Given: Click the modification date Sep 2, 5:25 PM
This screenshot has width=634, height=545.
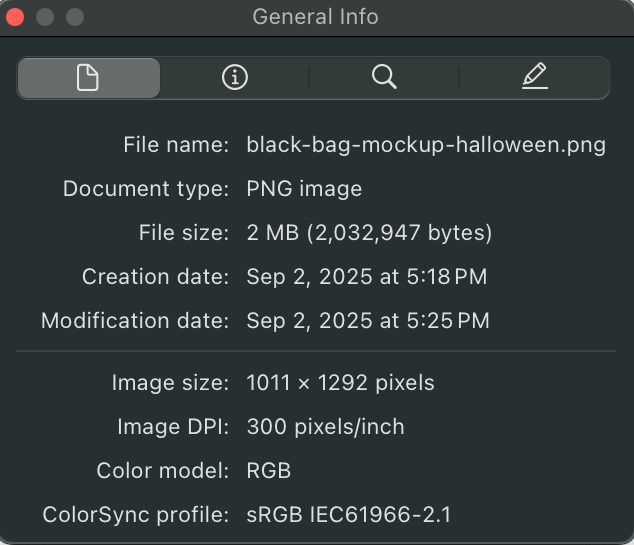Looking at the screenshot, I should (x=367, y=321).
